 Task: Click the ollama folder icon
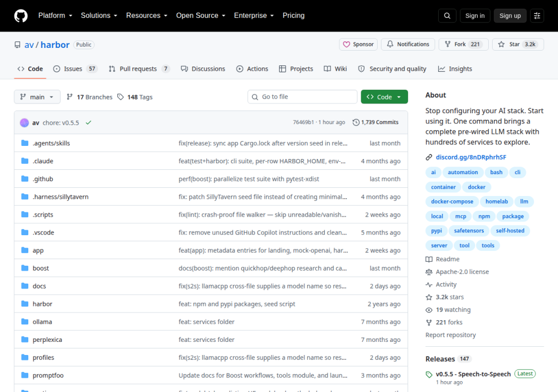click(25, 322)
